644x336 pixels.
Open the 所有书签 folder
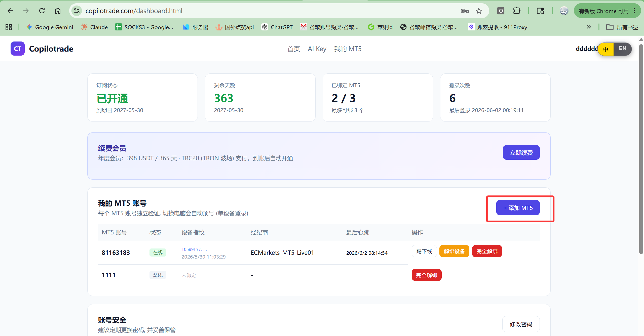[622, 27]
